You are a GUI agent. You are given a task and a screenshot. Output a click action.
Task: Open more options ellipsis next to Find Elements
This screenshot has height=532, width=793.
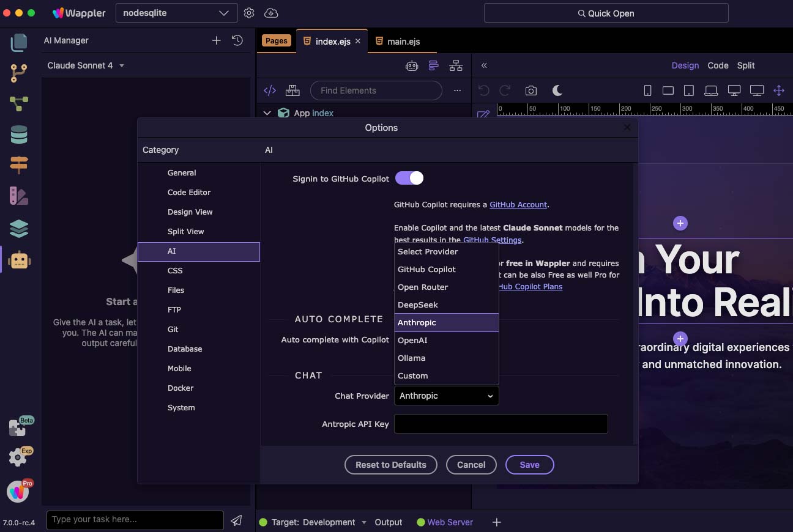click(457, 91)
